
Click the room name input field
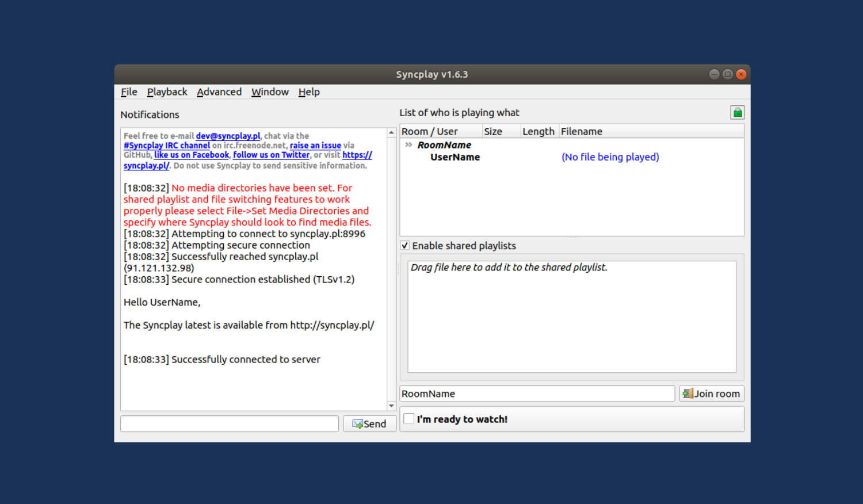click(x=537, y=394)
